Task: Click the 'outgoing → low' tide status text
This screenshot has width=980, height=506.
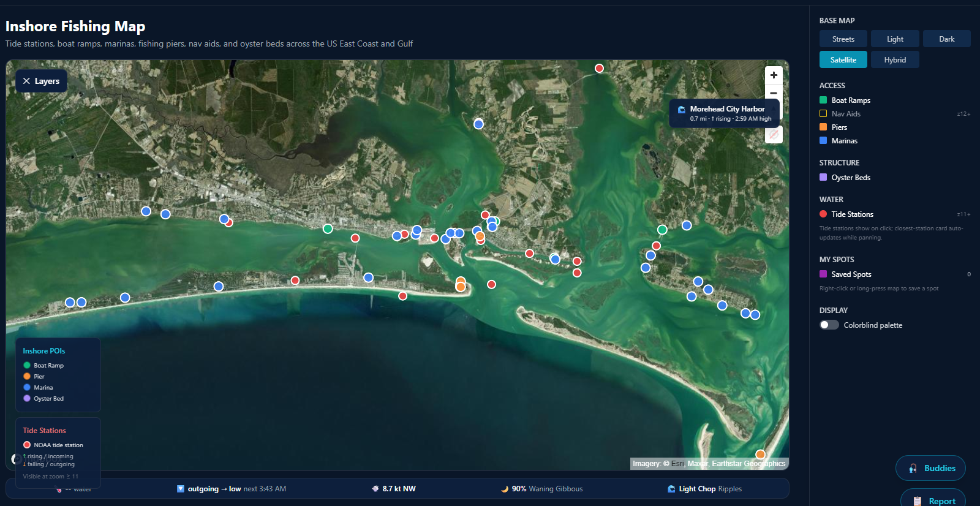Action: pyautogui.click(x=214, y=489)
